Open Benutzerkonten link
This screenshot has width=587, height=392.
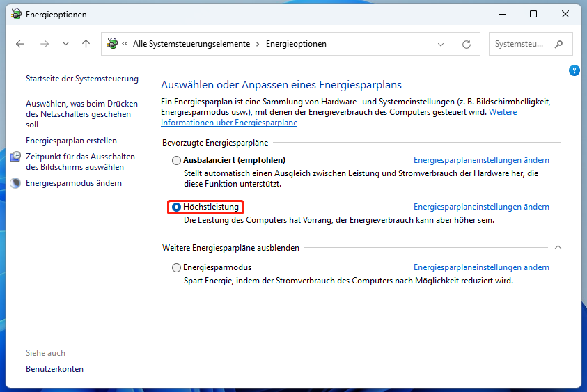pos(54,369)
